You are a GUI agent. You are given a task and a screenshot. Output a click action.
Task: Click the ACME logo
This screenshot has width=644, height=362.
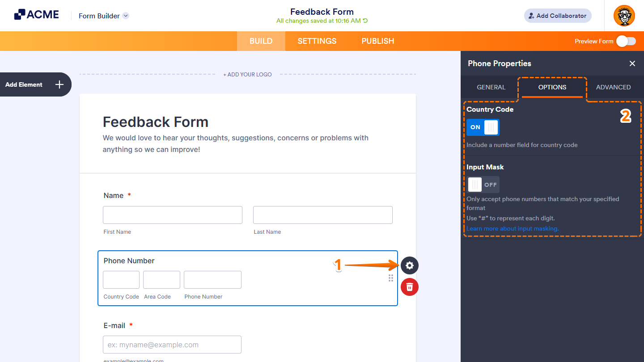(x=36, y=14)
